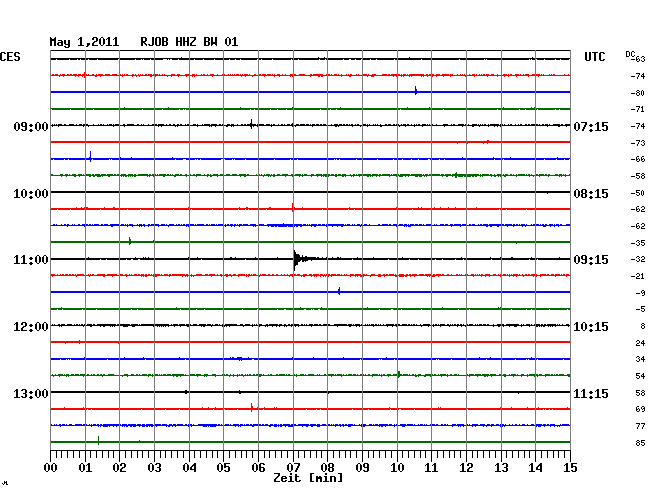Click the DC offset value -9

click(x=640, y=293)
